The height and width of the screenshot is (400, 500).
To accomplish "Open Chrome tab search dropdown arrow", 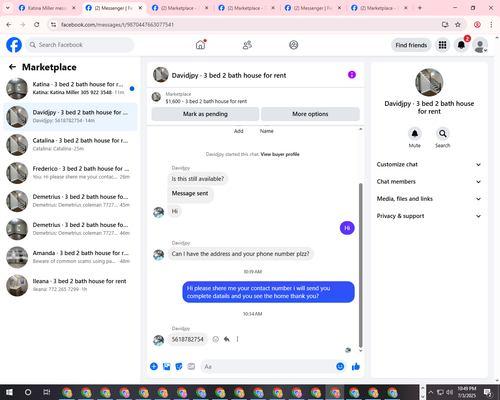I will [7, 8].
